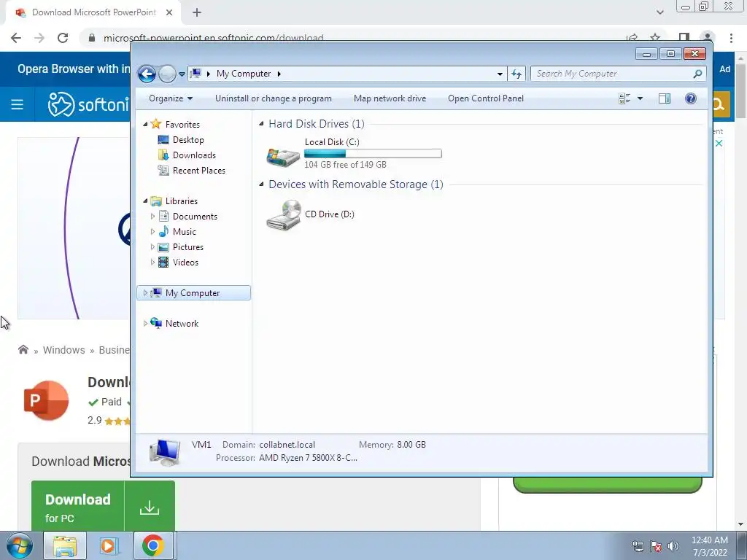Open Videos library

[185, 262]
